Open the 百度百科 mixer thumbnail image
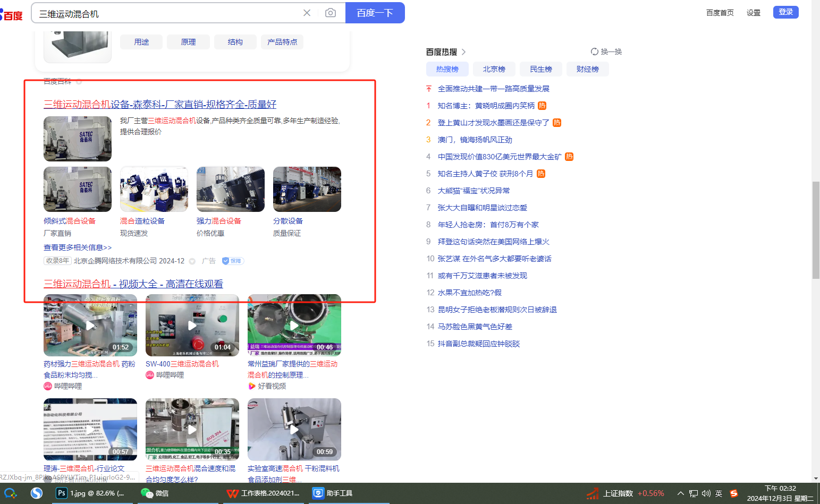The image size is (820, 504). coord(78,47)
